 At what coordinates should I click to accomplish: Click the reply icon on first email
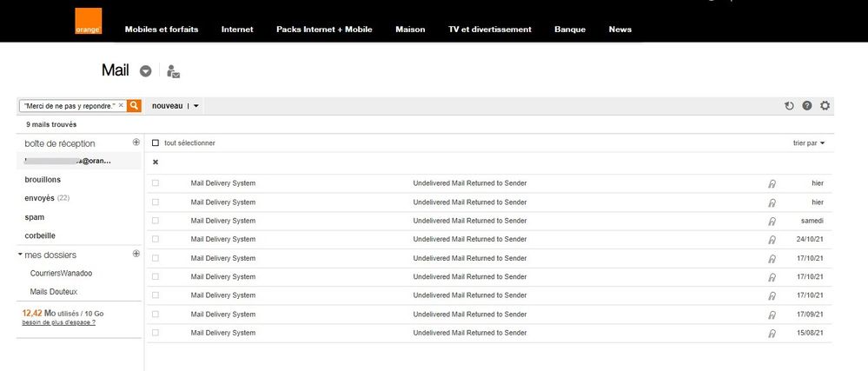pos(772,183)
